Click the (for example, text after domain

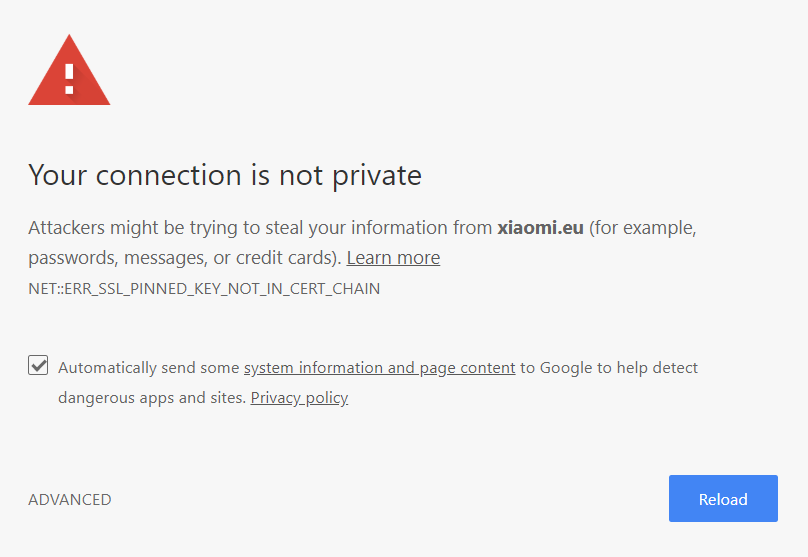pyautogui.click(x=643, y=228)
